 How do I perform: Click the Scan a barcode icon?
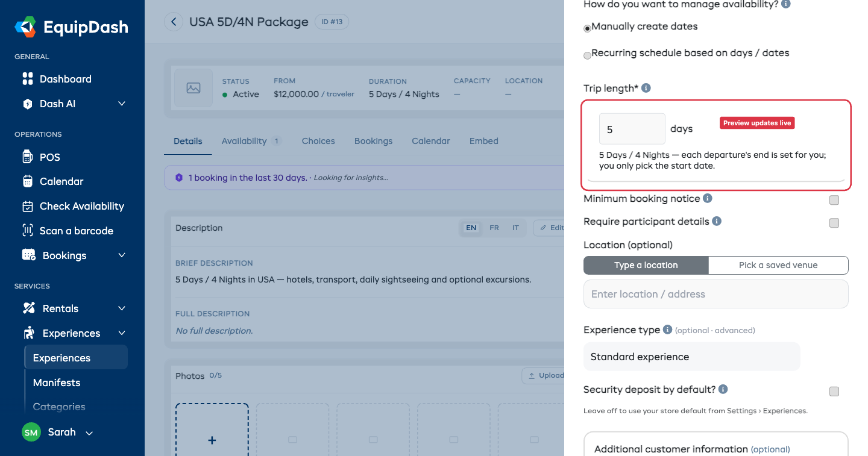[x=28, y=231]
